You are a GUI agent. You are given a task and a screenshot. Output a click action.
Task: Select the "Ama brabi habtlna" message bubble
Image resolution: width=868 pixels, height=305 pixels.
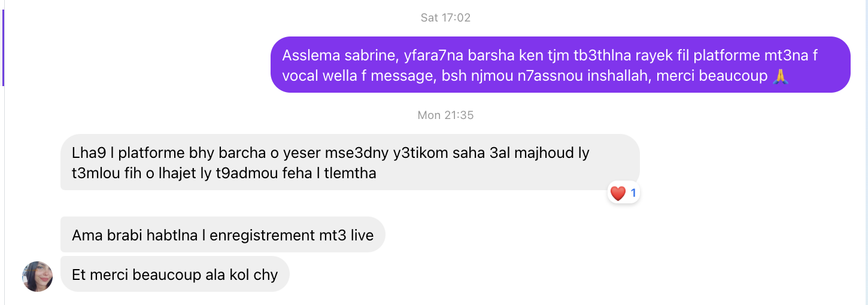coord(223,234)
